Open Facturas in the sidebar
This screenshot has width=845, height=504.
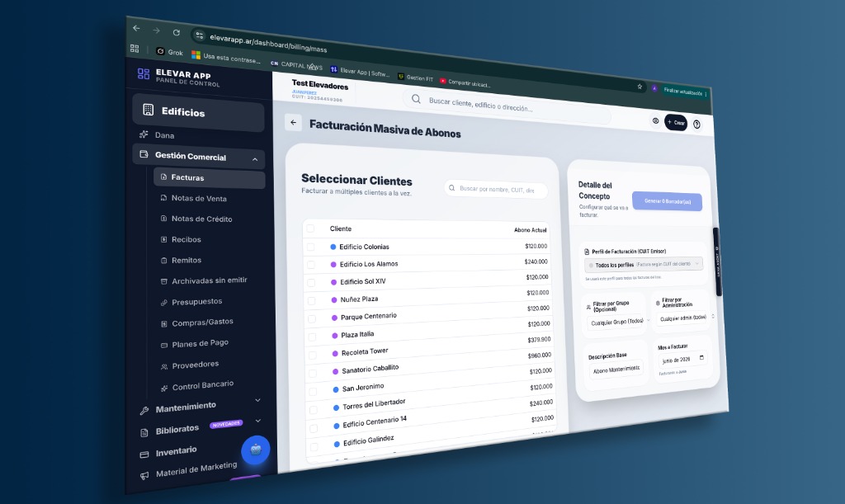(x=209, y=178)
